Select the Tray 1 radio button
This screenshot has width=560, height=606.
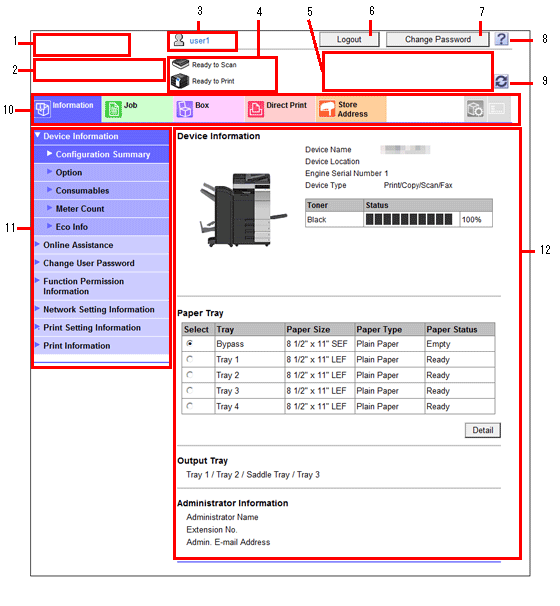pos(190,359)
